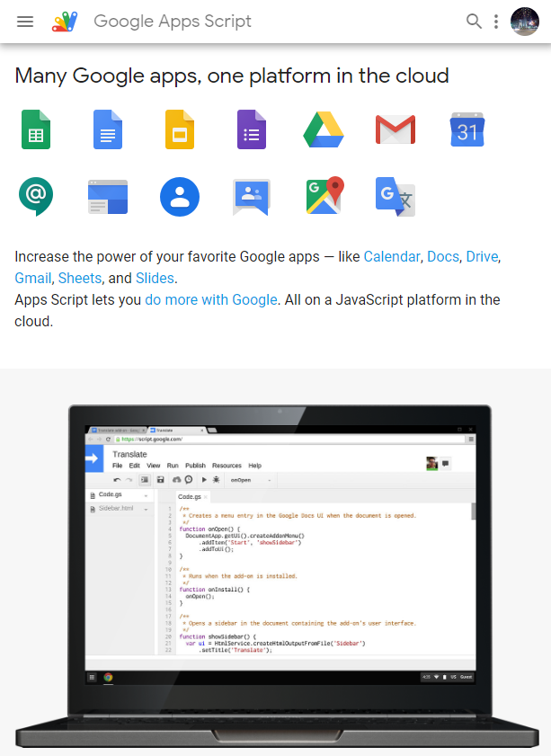The height and width of the screenshot is (756, 551).
Task: Click the Google Calendar 31 icon
Action: (x=467, y=129)
